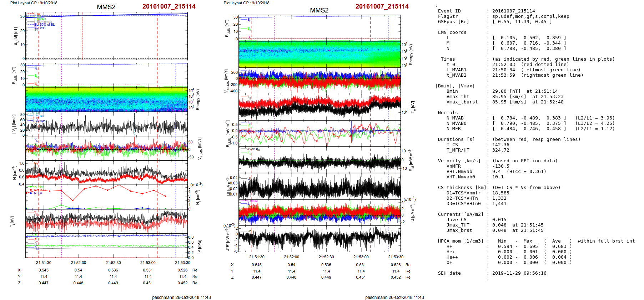This screenshot has height=300, width=644.
Task: Open the pressure P [nPa] panel
Action: point(106,246)
